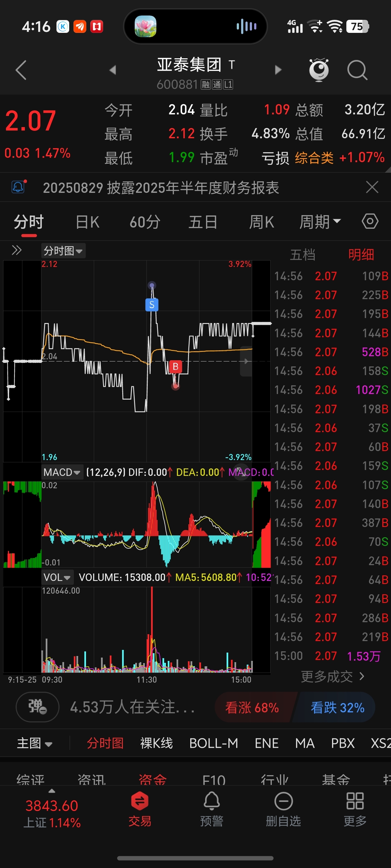The image size is (391, 868).
Task: Open the 主图 main chart dropdown
Action: coord(35,743)
